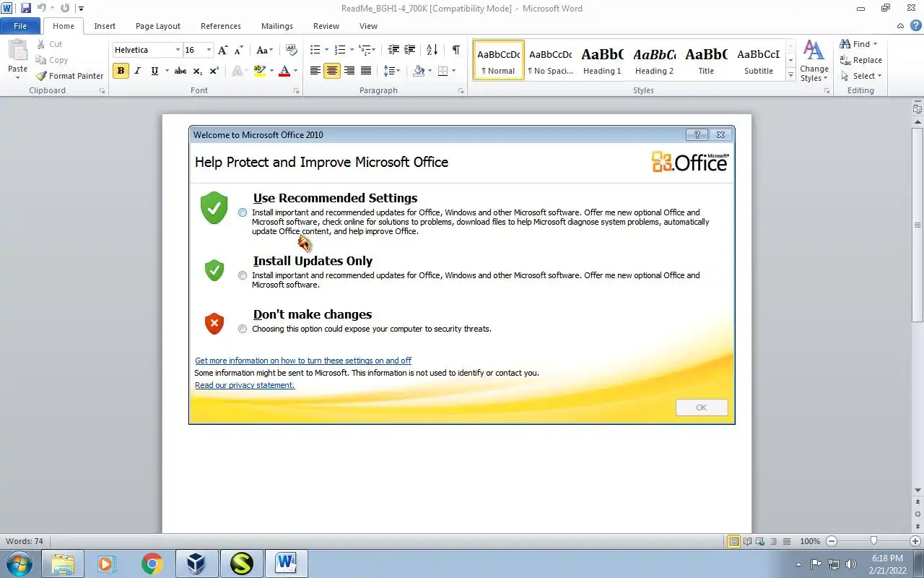The height and width of the screenshot is (578, 924).
Task: Click the Grow Font icon
Action: tap(223, 50)
